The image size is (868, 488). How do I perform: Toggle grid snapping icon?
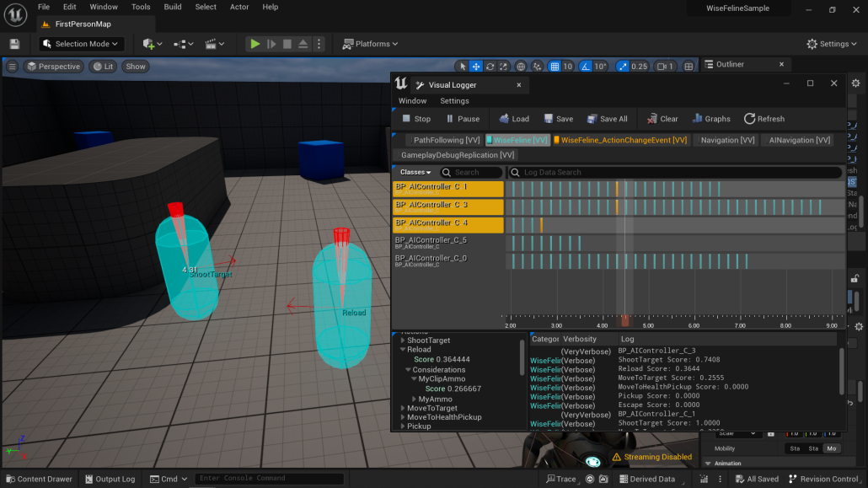pyautogui.click(x=555, y=67)
